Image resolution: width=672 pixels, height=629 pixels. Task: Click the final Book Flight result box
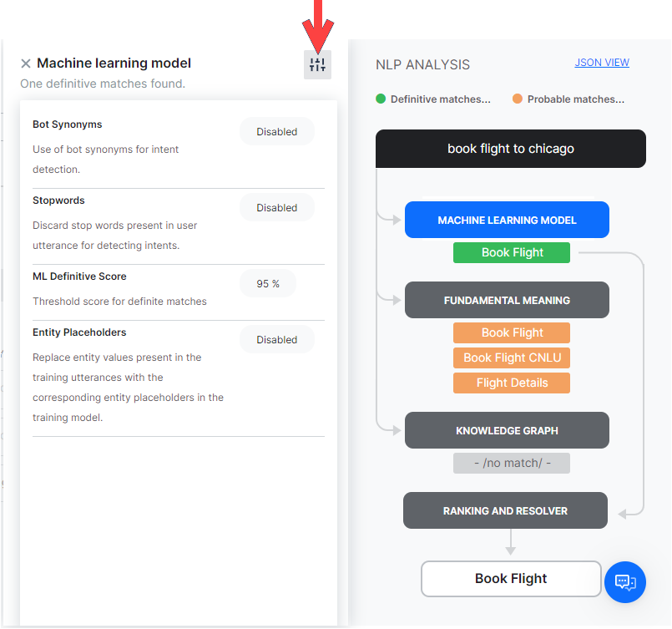point(511,579)
